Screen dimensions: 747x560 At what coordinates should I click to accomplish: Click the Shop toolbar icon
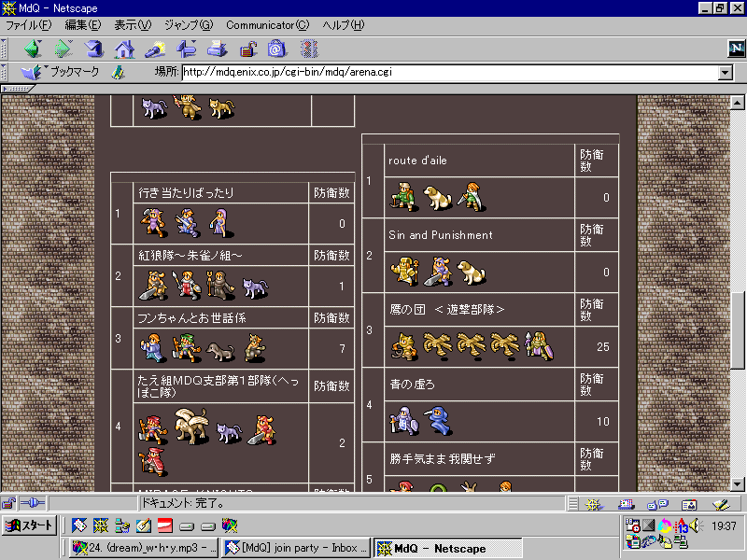[277, 49]
